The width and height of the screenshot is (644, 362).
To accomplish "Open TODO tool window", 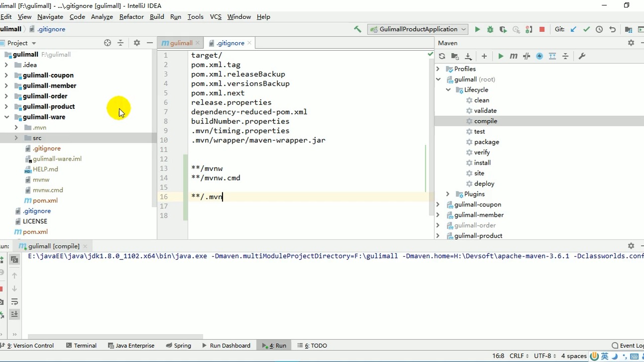I will [x=312, y=346].
